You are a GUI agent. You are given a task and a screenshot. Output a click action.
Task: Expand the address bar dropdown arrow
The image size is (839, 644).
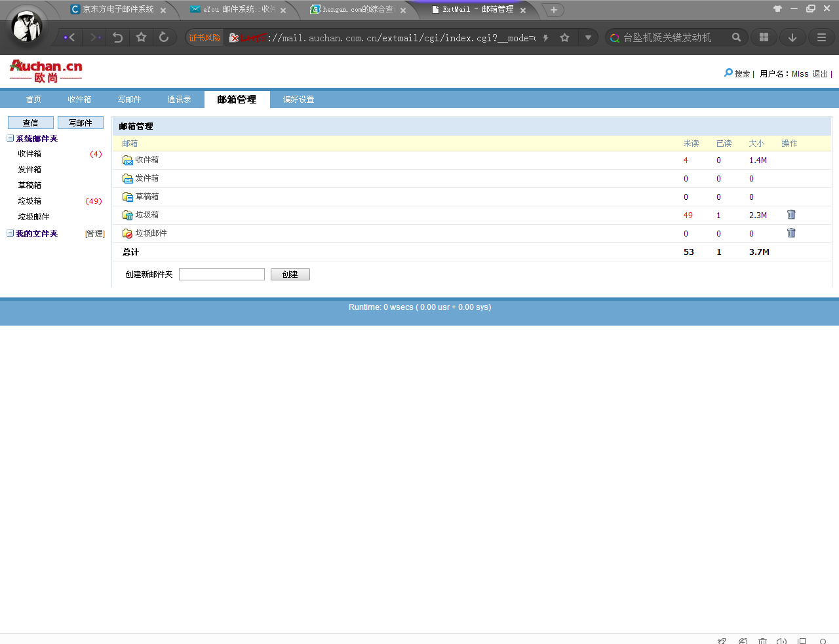[588, 38]
